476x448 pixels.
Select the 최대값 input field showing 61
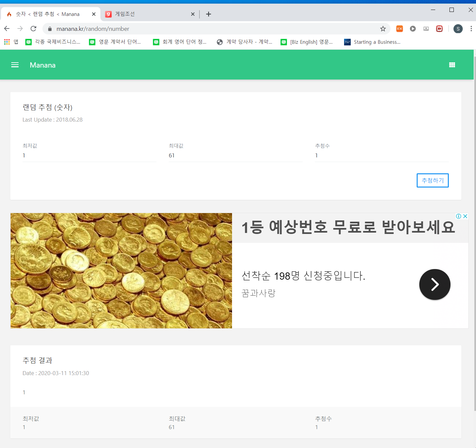click(x=235, y=156)
